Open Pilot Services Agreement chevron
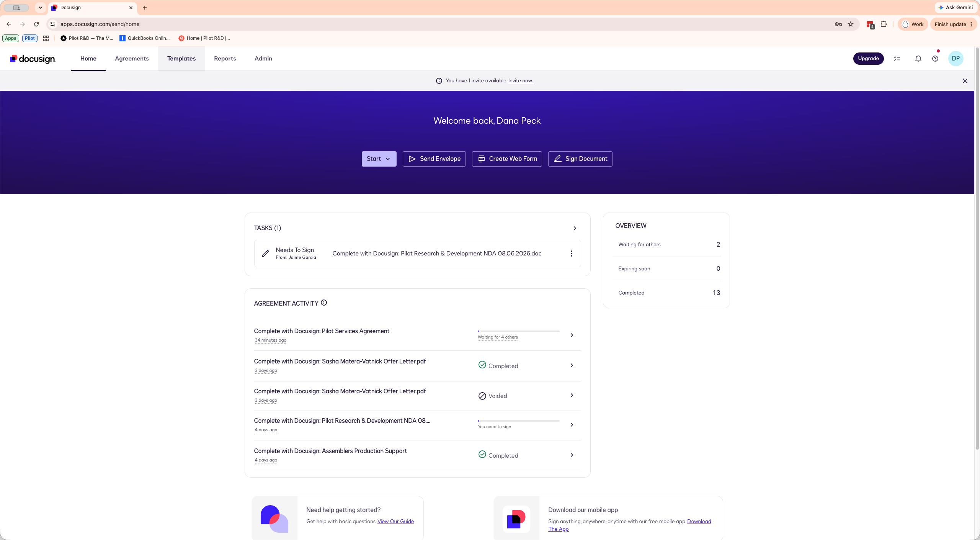 pos(572,335)
